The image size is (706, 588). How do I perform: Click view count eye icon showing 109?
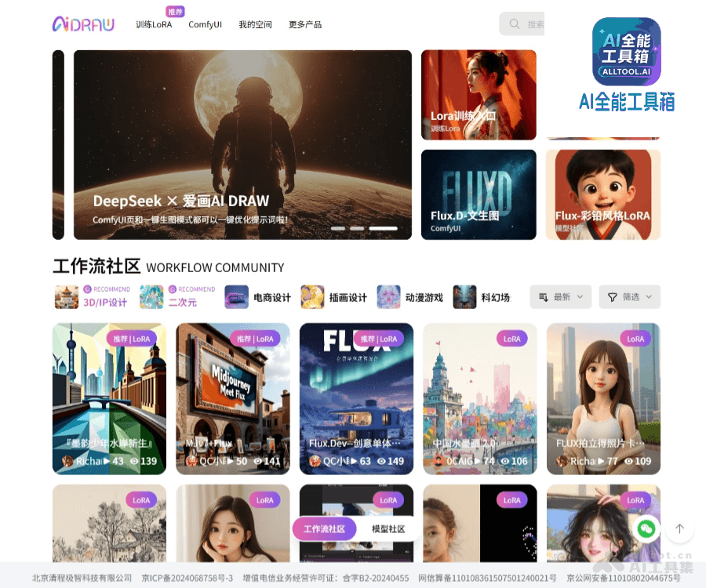pyautogui.click(x=628, y=461)
